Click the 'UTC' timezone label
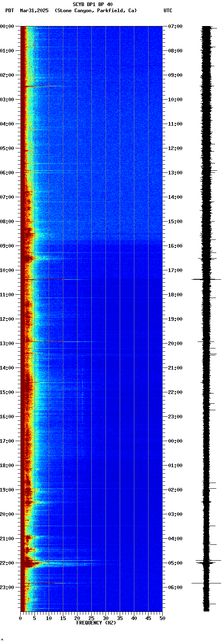 pyautogui.click(x=168, y=11)
